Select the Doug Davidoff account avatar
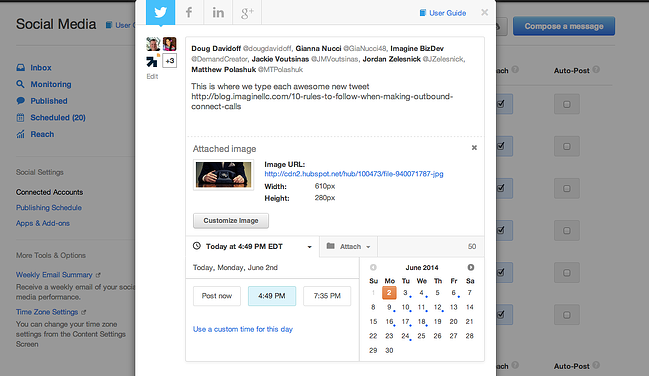The height and width of the screenshot is (376, 649). click(153, 44)
